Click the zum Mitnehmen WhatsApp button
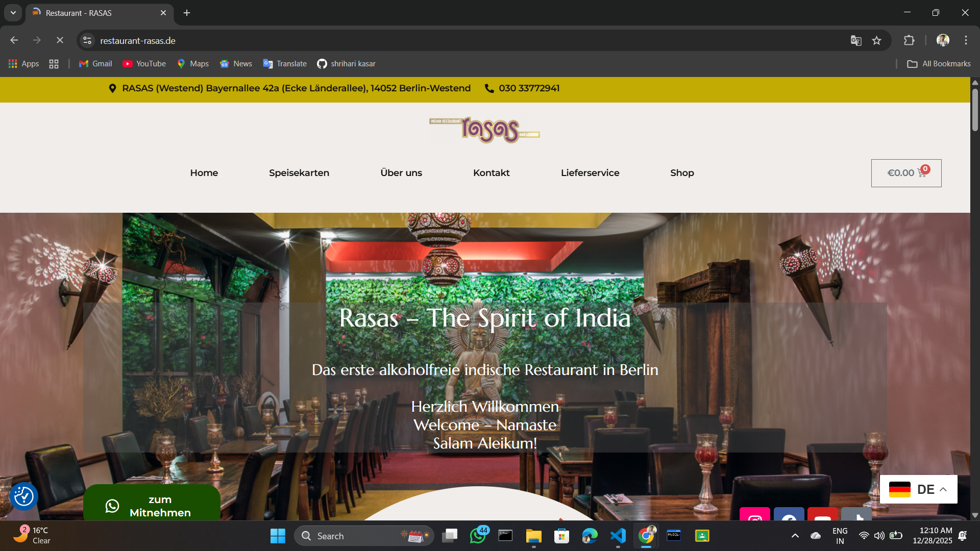980x551 pixels. tap(152, 506)
